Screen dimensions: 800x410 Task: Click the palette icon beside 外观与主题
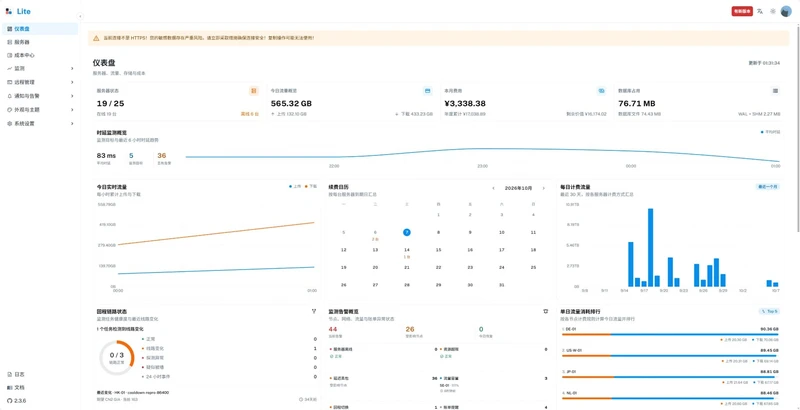point(9,110)
